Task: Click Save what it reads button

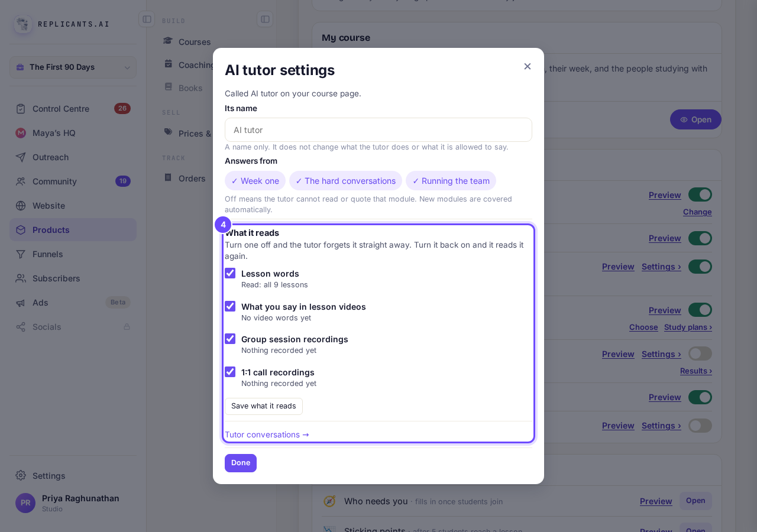Action: point(264,406)
